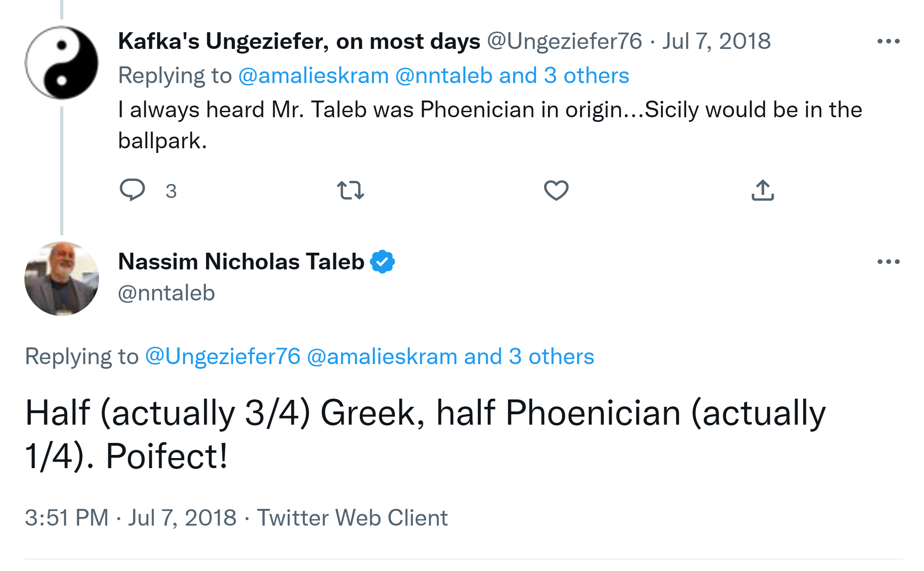Viewport: 924px width, 571px height.
Task: Open more options for Kafka's Ungeziefer tweet
Action: pyautogui.click(x=888, y=41)
